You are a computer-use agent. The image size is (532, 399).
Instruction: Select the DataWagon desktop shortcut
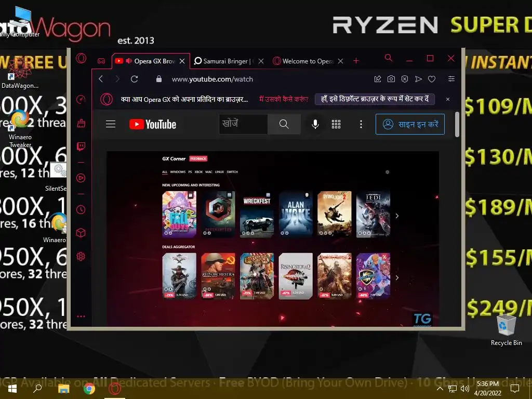20,73
